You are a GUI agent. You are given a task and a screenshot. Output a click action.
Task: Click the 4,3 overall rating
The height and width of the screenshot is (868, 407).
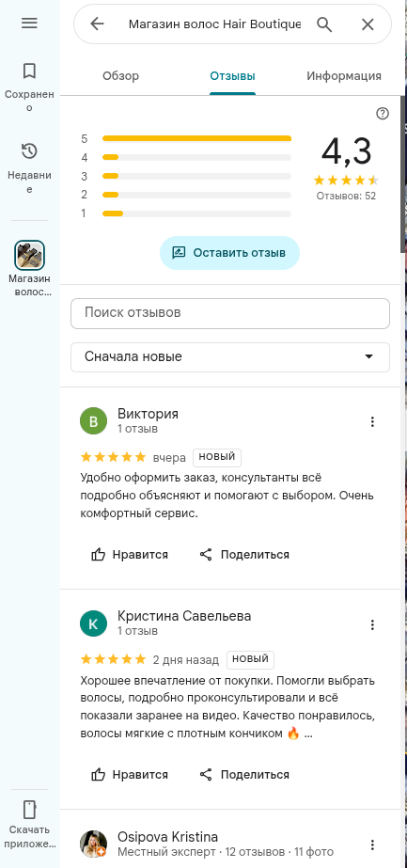tap(346, 151)
